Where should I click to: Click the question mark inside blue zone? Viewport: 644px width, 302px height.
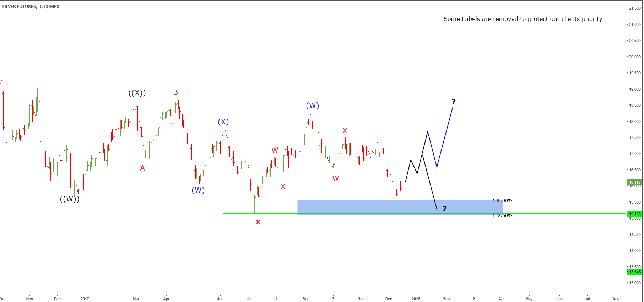[444, 209]
